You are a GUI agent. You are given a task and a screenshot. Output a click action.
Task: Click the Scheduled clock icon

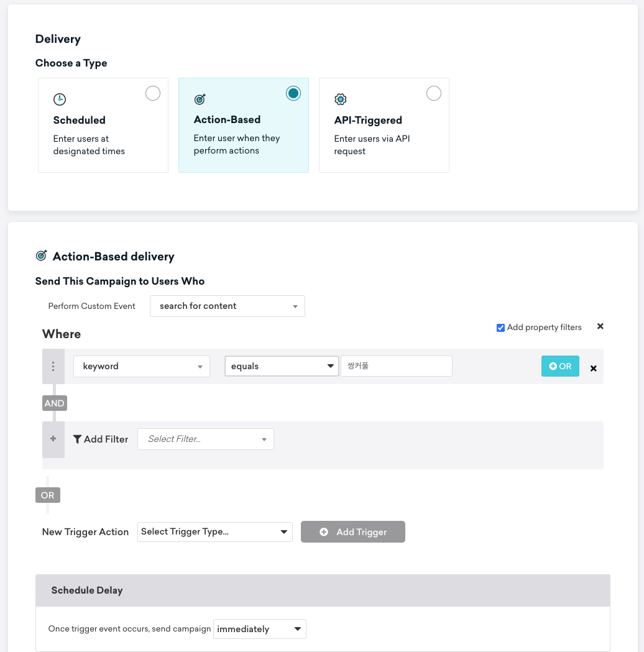[x=60, y=99]
